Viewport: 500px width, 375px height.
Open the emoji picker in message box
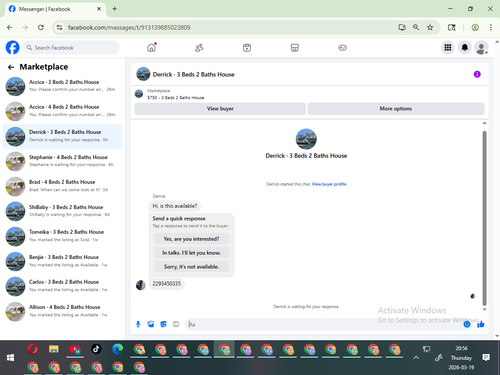coord(467,324)
